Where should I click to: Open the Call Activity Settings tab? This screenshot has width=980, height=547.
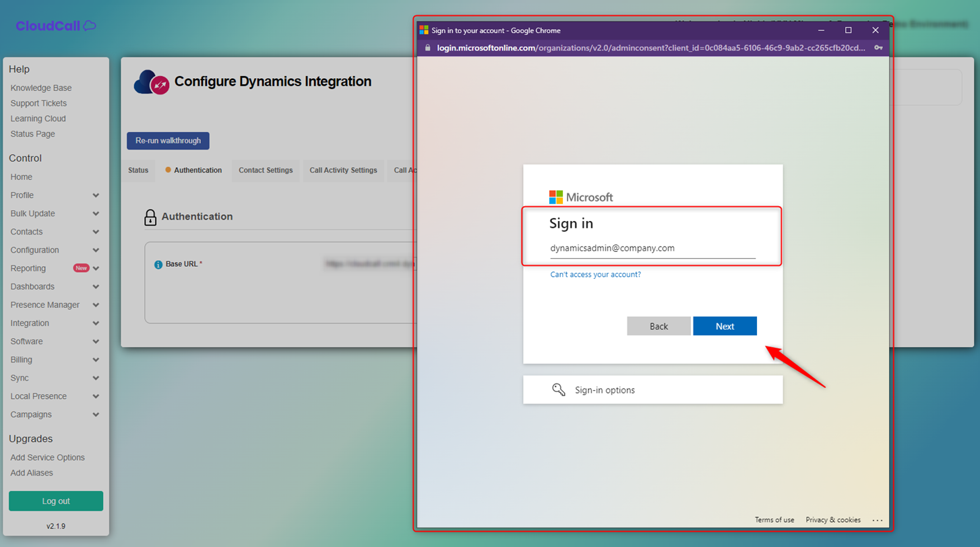pyautogui.click(x=343, y=170)
